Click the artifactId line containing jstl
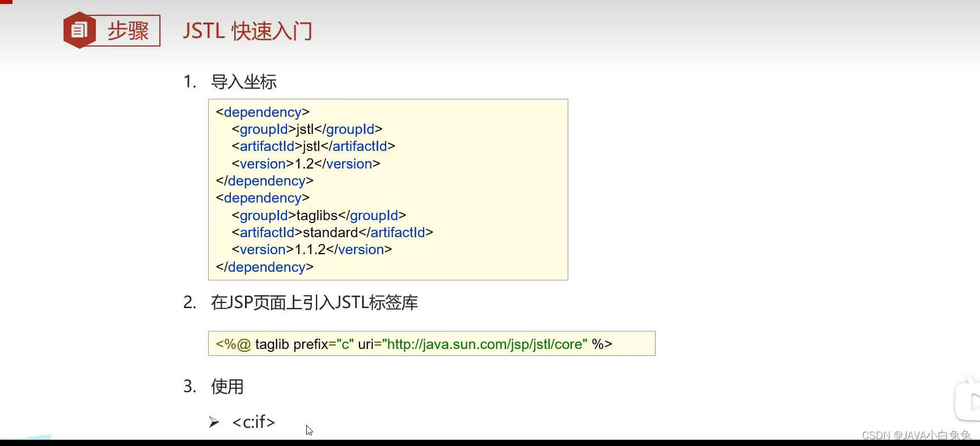Screen dimensions: 980x446 313,146
